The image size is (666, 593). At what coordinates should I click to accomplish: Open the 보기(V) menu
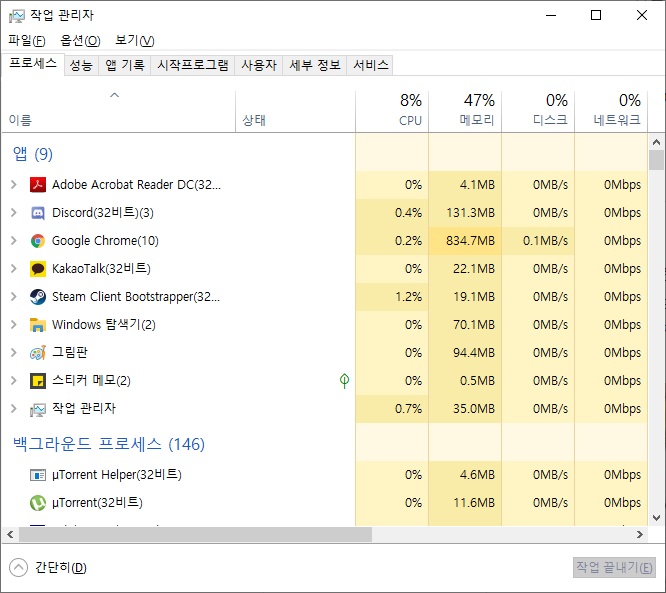click(135, 41)
